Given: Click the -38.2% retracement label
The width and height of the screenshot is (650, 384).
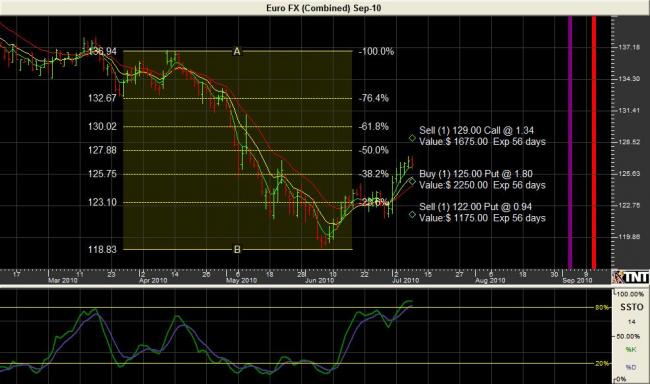Looking at the screenshot, I should coord(374,174).
